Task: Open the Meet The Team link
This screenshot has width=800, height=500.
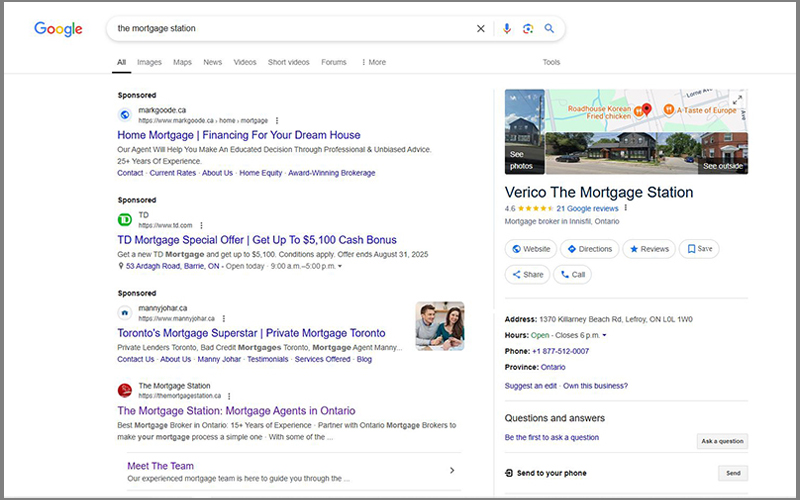Action: [x=160, y=466]
